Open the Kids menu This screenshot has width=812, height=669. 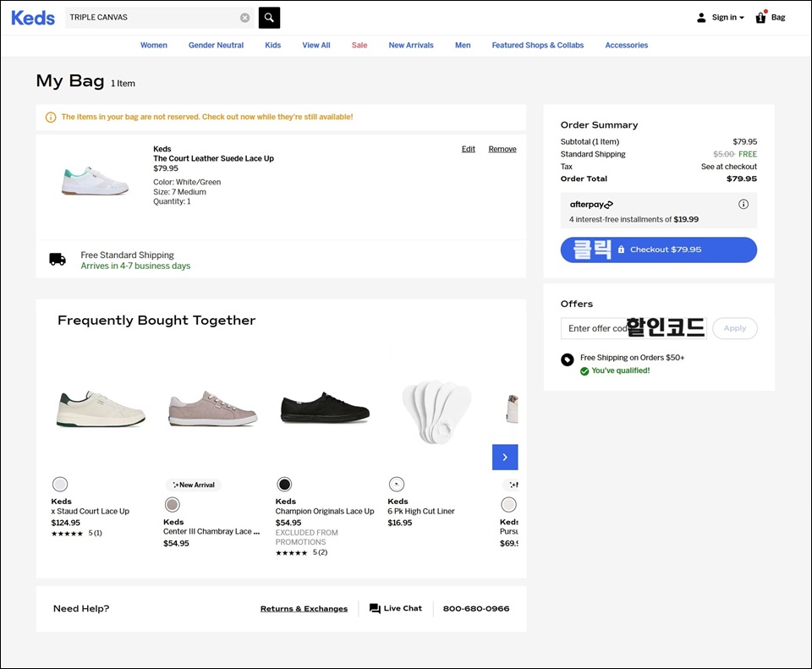click(273, 45)
